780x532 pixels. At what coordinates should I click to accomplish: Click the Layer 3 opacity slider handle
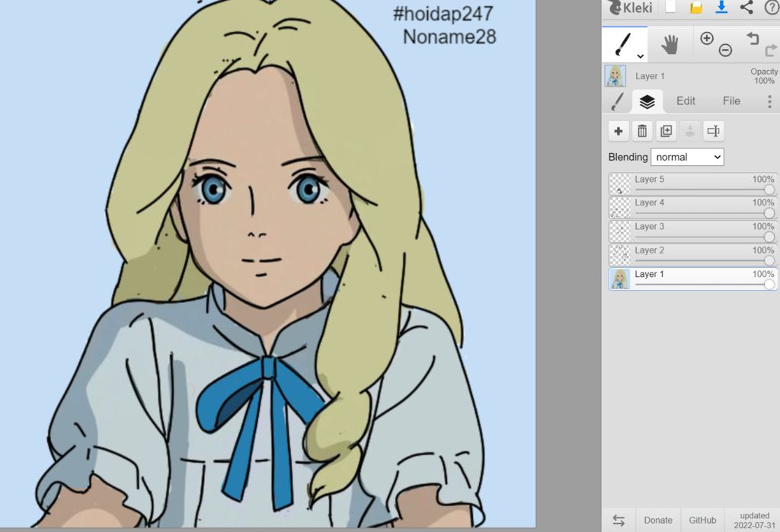tap(769, 237)
